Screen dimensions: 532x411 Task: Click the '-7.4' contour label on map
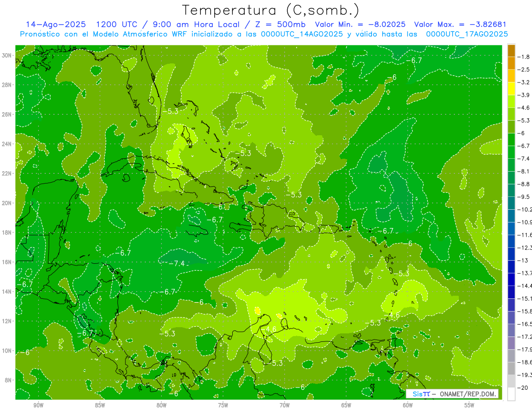click(x=176, y=263)
